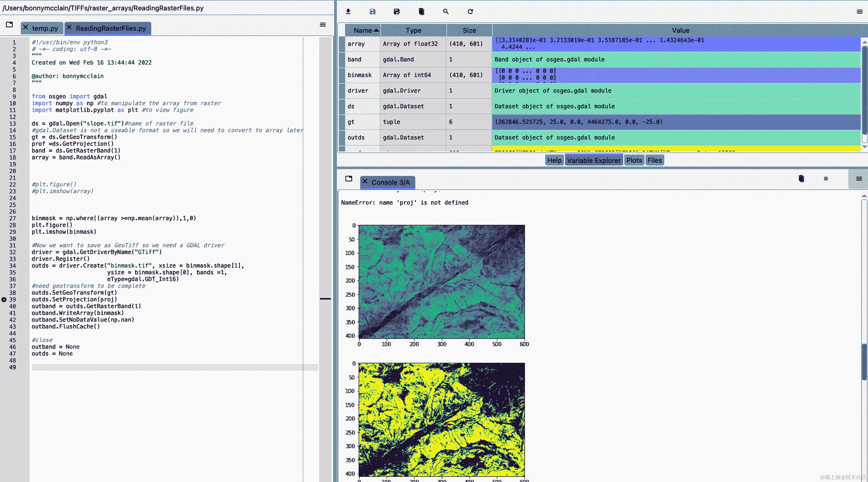Remove all variables with trash icon
Screen dimensions: 868x482
pos(421,11)
